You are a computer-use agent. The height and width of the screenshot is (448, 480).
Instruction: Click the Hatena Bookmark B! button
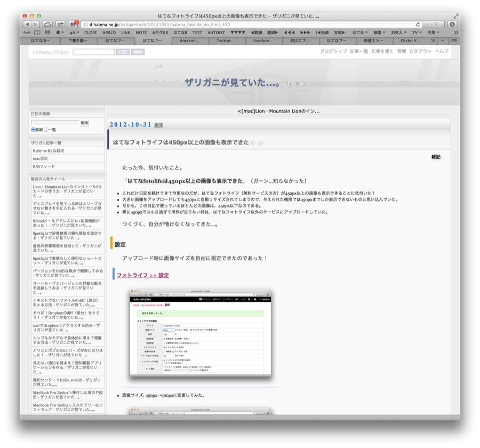73,24
